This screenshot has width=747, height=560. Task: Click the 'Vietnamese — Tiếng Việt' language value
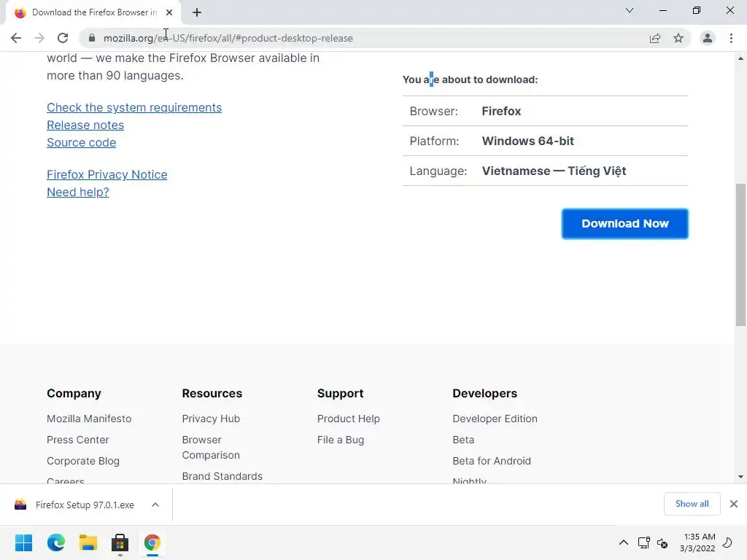coord(554,171)
